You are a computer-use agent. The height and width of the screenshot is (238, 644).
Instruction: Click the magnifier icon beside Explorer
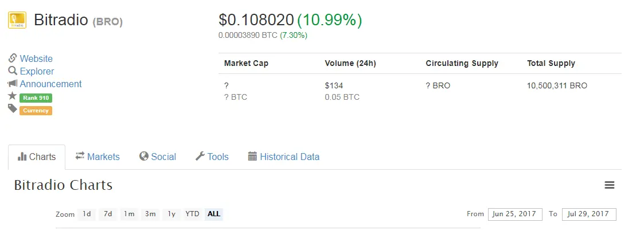tap(12, 71)
